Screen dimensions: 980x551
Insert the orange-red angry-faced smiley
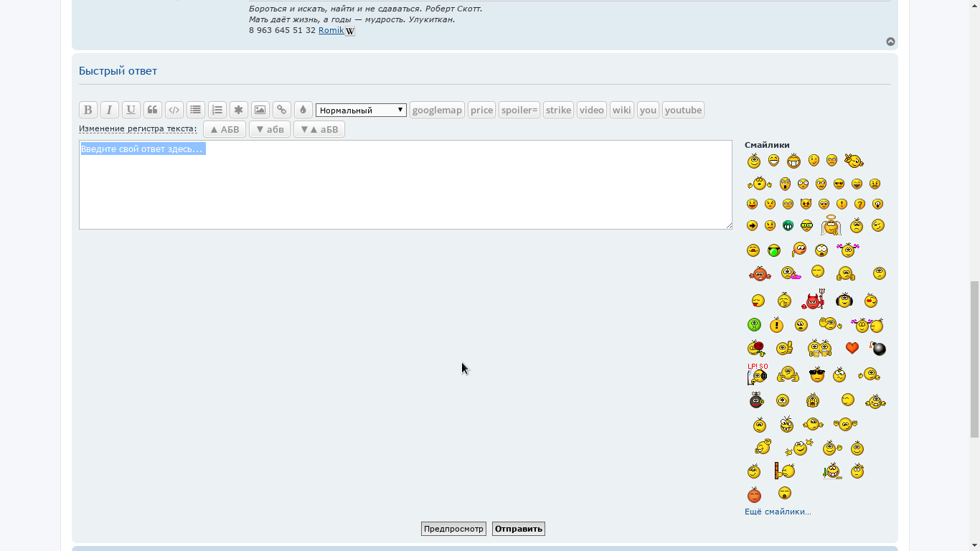[x=754, y=494]
